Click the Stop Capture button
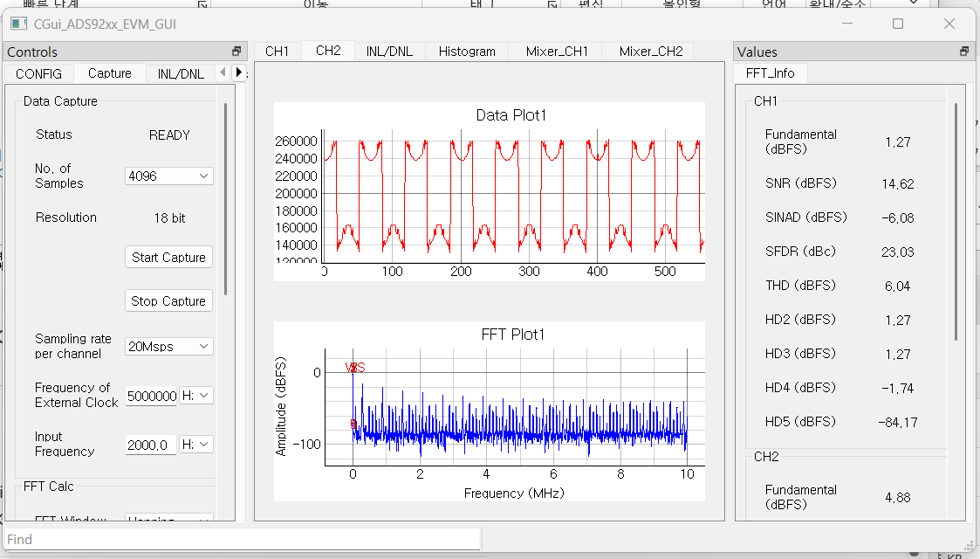This screenshot has width=980, height=559. pos(168,301)
